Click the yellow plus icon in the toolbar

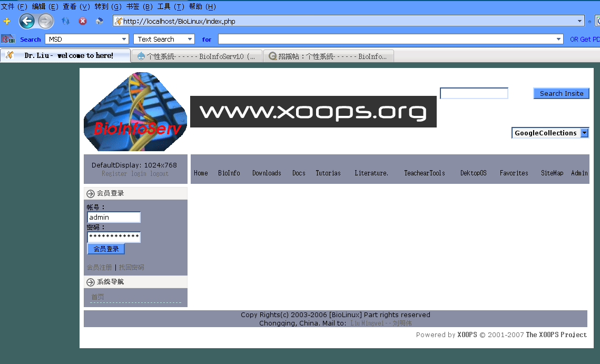pos(7,21)
